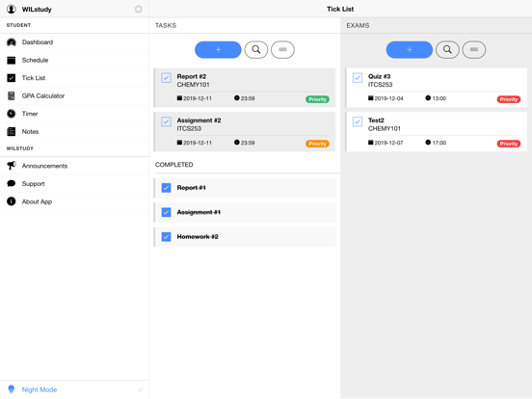The height and width of the screenshot is (399, 532).
Task: Click the COMPLETED section header
Action: tap(174, 165)
